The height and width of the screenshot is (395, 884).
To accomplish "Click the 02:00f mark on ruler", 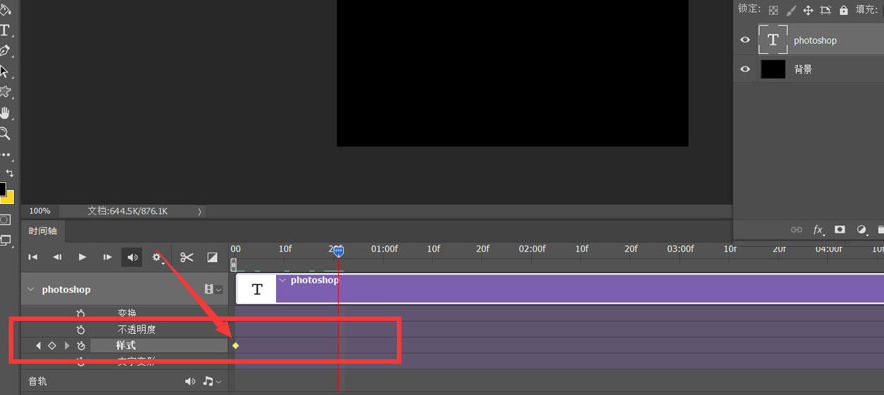I will 532,248.
